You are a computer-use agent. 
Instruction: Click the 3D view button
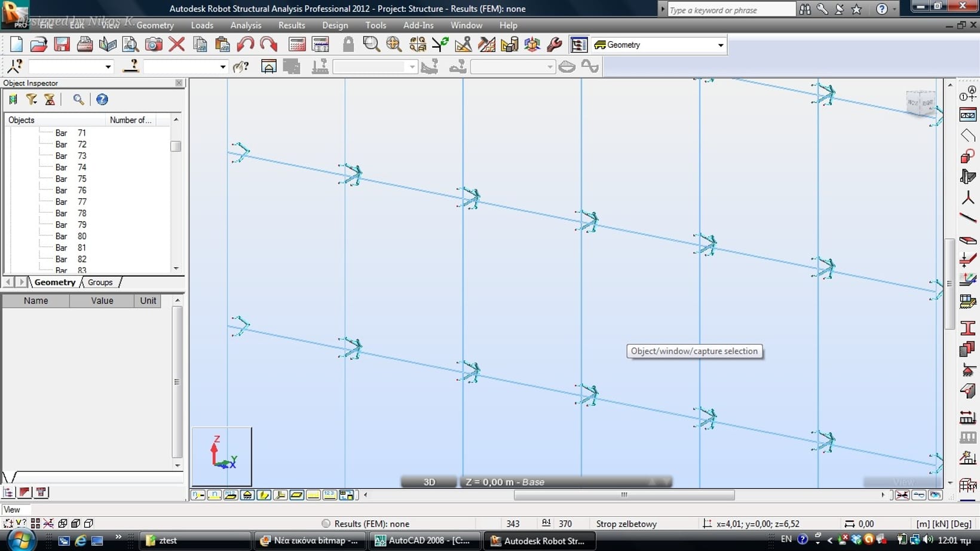coord(429,482)
